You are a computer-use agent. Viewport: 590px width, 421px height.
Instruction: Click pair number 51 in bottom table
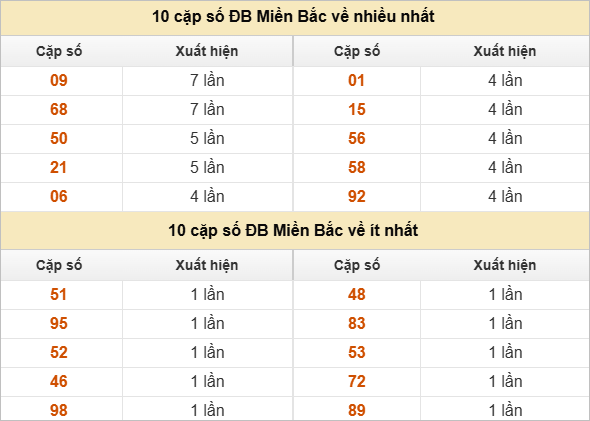click(59, 295)
